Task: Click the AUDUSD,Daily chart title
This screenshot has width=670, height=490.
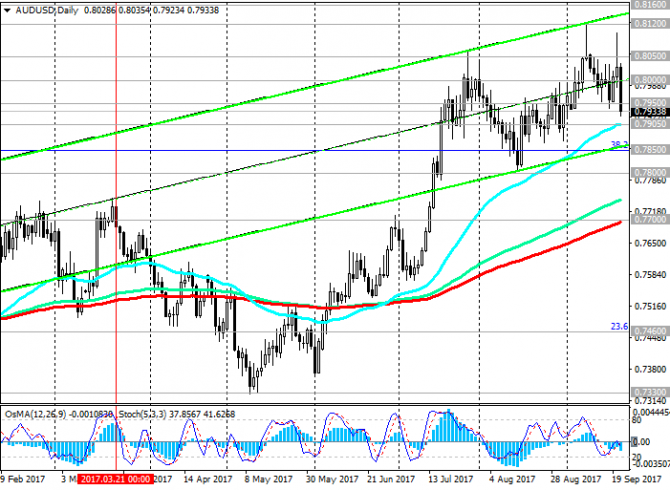Action: (47, 10)
